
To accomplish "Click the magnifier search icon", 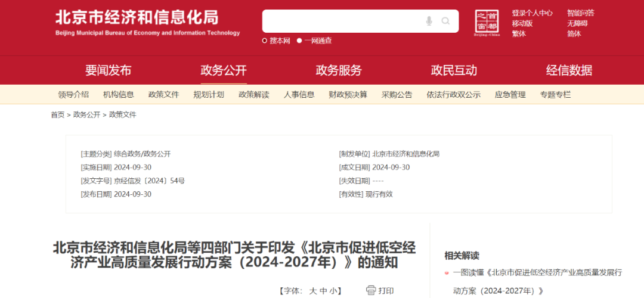I will 445,21.
